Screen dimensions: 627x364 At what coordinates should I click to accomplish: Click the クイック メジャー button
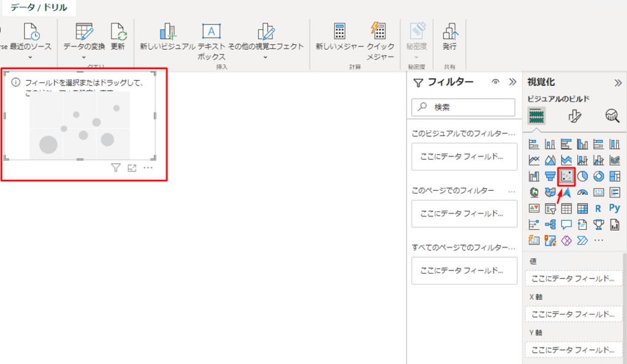point(380,40)
